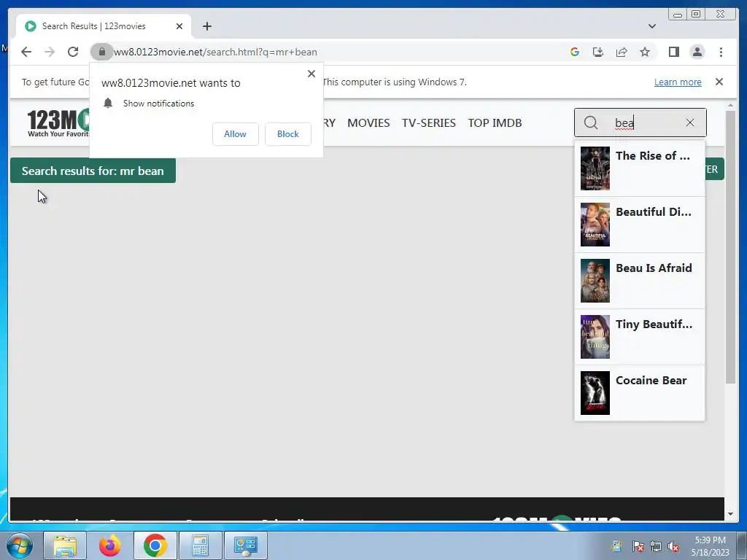This screenshot has height=560, width=747.
Task: Click The Rise of the Beast poster
Action: [x=595, y=168]
